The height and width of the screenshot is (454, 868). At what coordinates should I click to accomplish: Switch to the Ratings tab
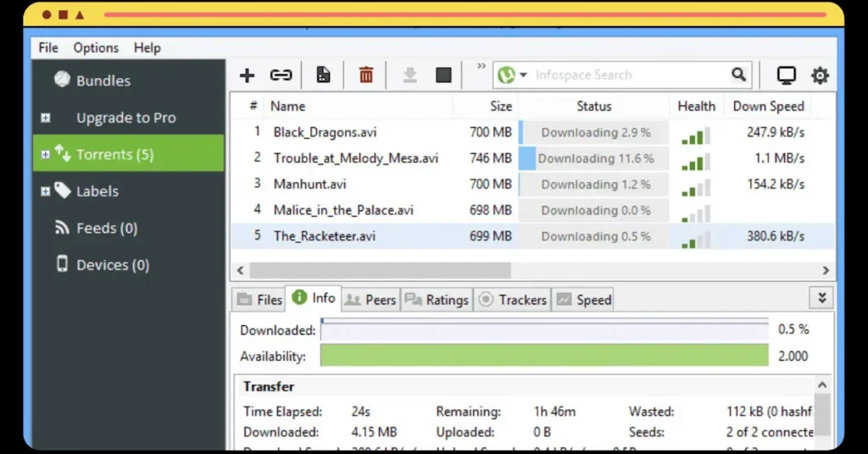tap(437, 300)
